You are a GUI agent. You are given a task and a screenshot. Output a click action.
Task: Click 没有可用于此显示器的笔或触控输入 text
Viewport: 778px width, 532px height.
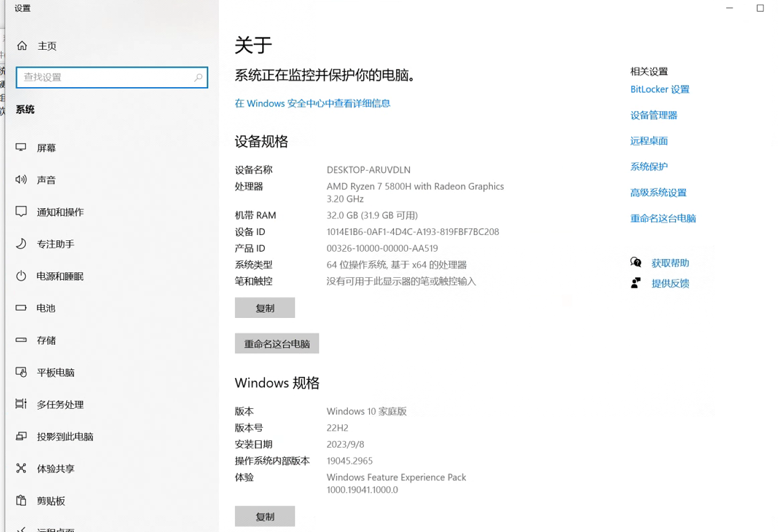coord(401,282)
